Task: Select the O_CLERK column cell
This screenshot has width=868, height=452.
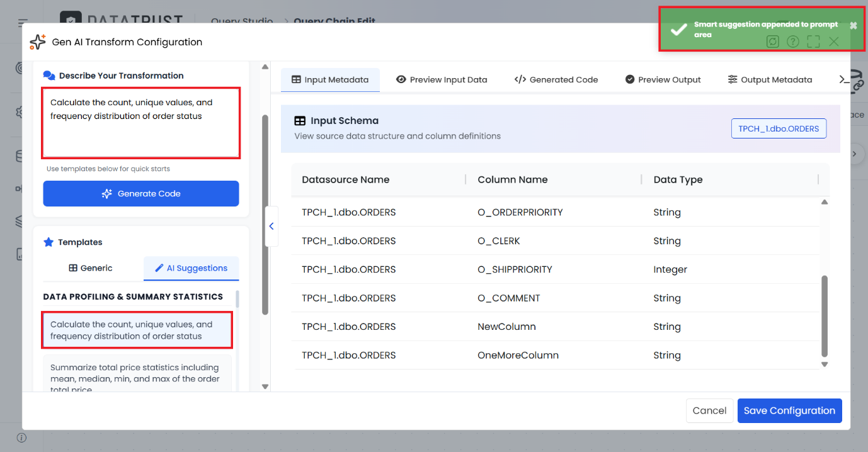Action: (499, 241)
